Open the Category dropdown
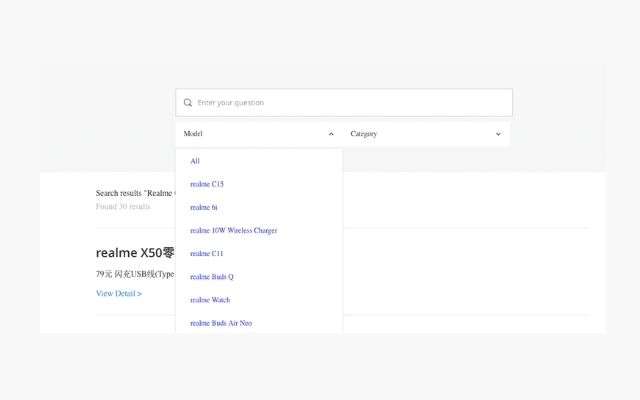640x400 pixels. click(426, 134)
